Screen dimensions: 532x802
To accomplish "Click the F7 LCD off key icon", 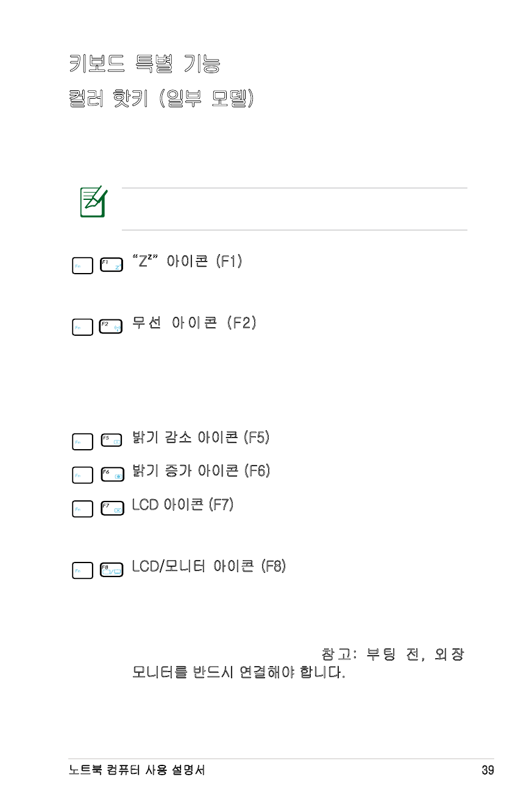I will tap(110, 509).
